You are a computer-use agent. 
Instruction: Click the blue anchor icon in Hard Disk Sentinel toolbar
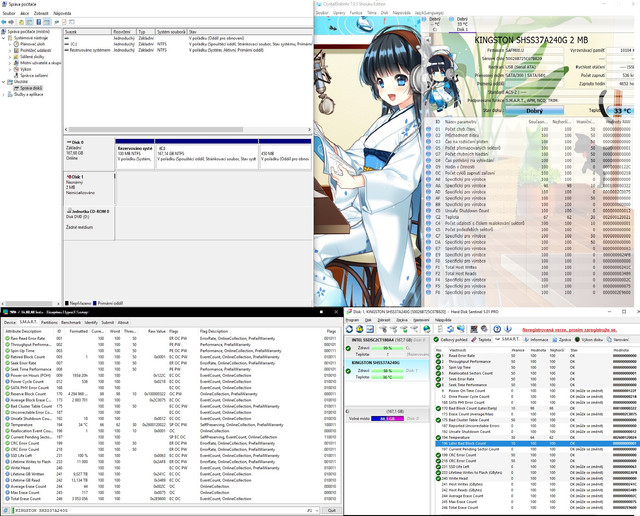coord(508,329)
